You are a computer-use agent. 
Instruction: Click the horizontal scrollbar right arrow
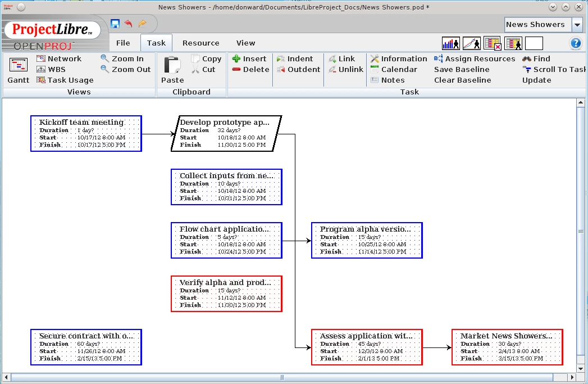click(x=572, y=377)
